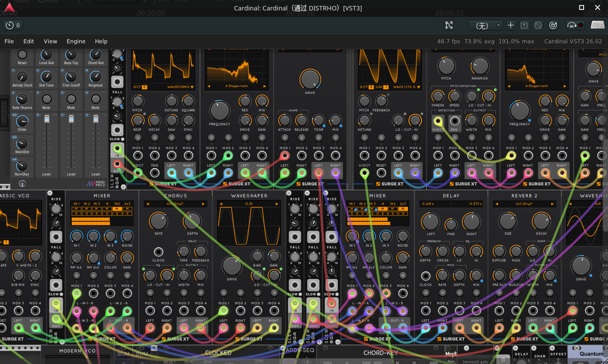This screenshot has height=364, width=608.
Task: Click the previous arrow beside OJD on Waveshaper
Action: click(x=221, y=203)
